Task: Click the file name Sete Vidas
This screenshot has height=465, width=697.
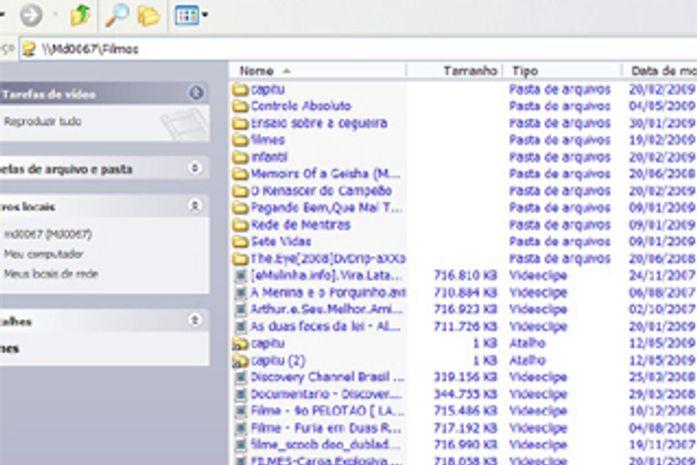Action: point(280,241)
